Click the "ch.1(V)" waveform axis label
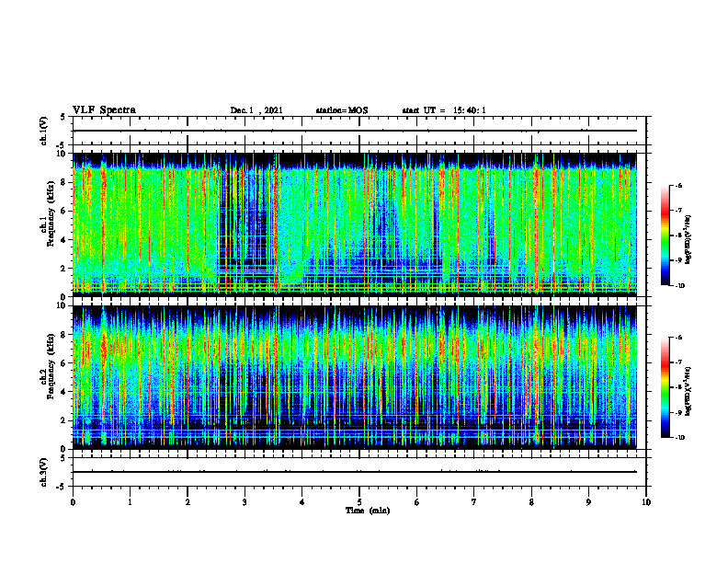 click(x=44, y=131)
